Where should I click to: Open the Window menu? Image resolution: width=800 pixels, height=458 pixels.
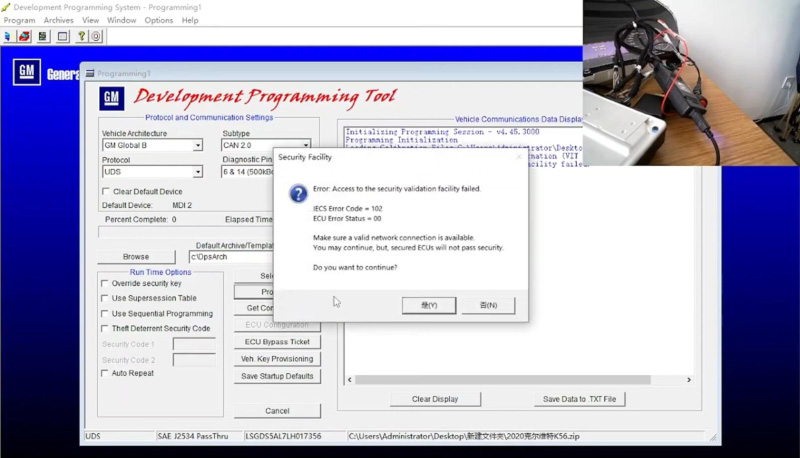coord(121,20)
